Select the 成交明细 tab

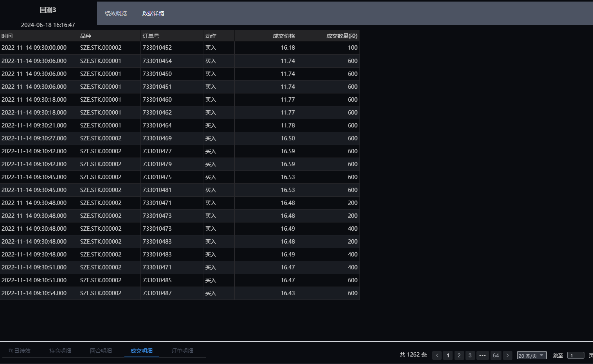point(142,351)
